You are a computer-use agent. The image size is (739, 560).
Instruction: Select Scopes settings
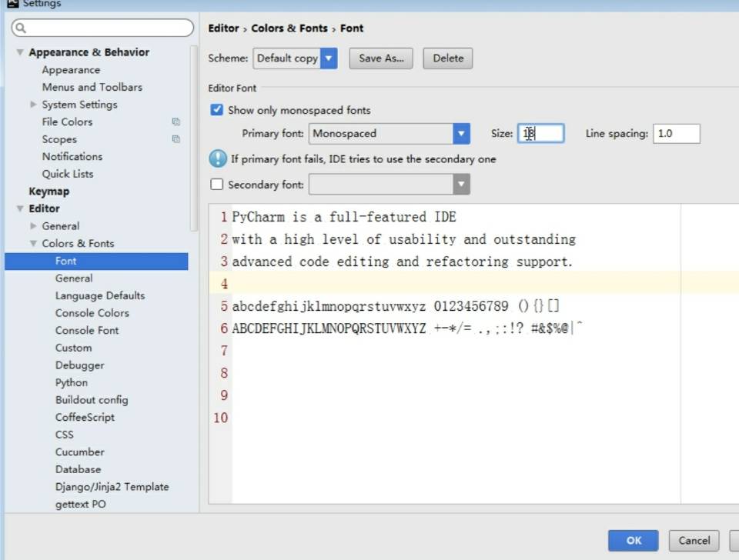pos(59,139)
